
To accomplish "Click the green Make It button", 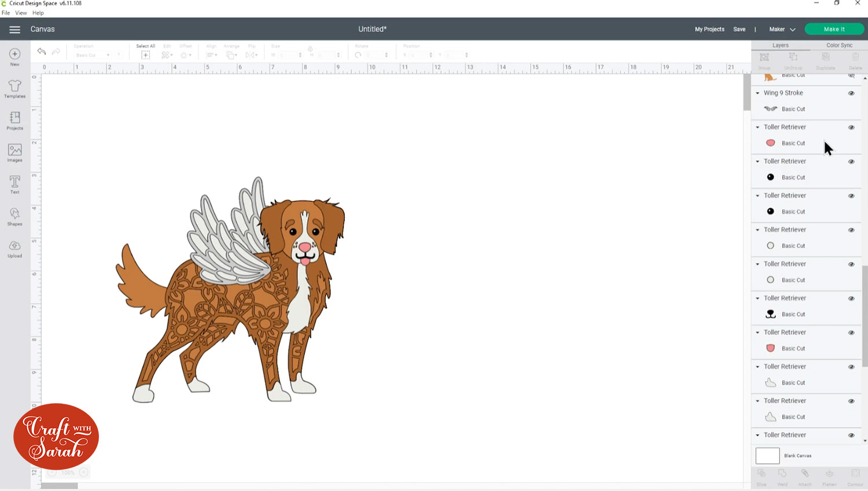I will (834, 29).
